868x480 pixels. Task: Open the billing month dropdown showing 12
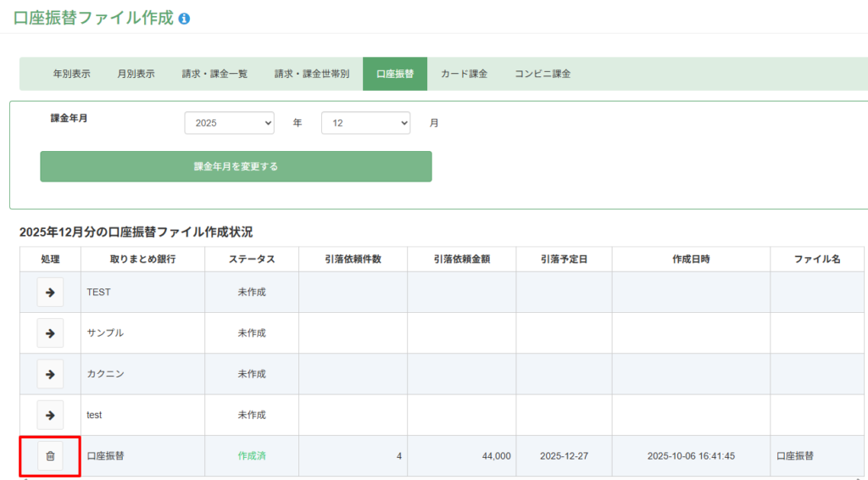pos(365,123)
